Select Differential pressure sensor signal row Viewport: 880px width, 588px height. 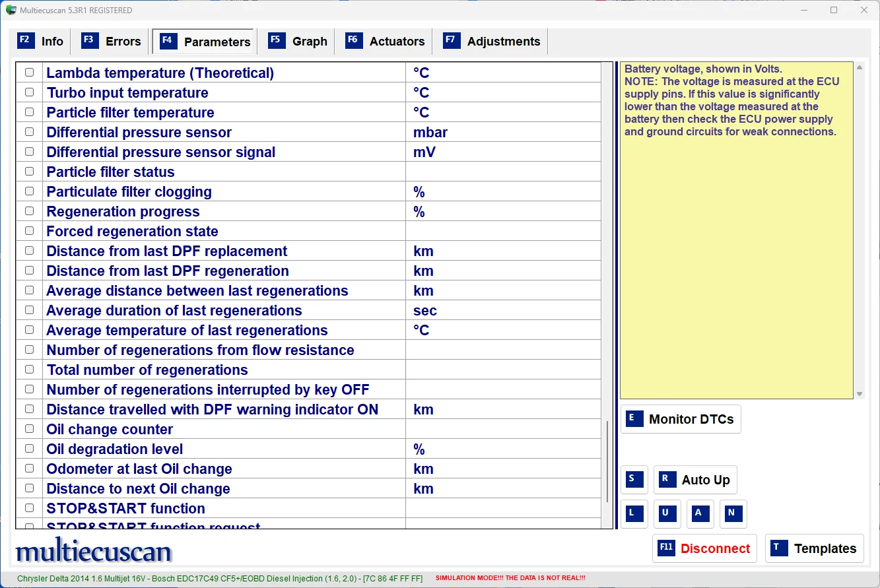click(308, 152)
